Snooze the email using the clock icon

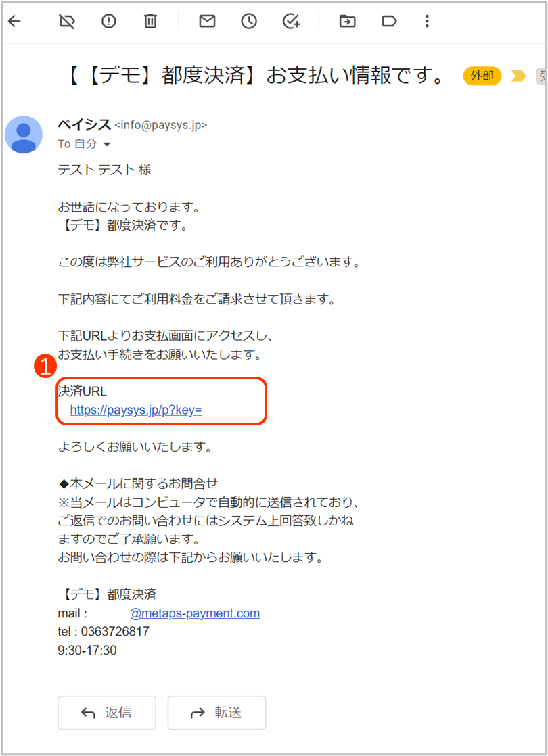pos(249,21)
